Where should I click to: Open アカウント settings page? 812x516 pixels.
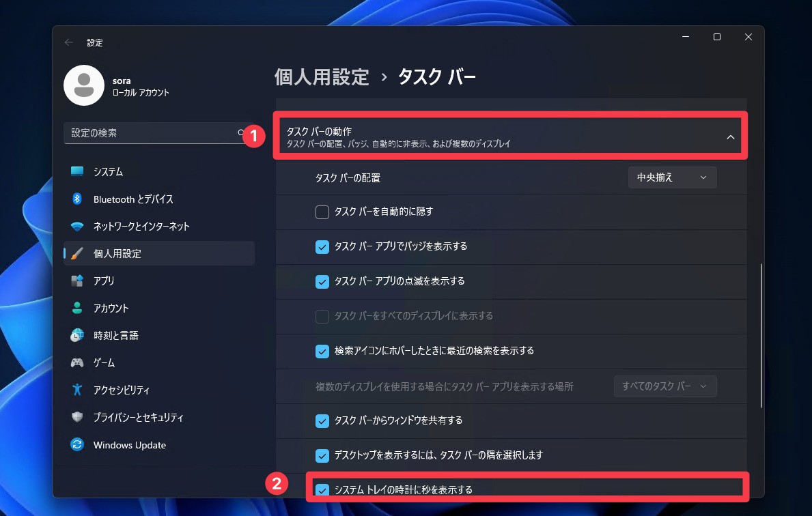(x=159, y=308)
